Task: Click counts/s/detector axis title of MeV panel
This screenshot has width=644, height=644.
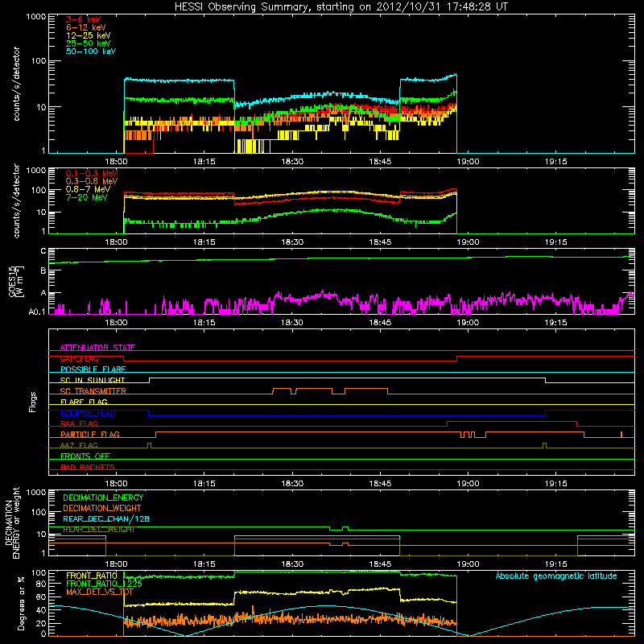Action: click(x=16, y=200)
